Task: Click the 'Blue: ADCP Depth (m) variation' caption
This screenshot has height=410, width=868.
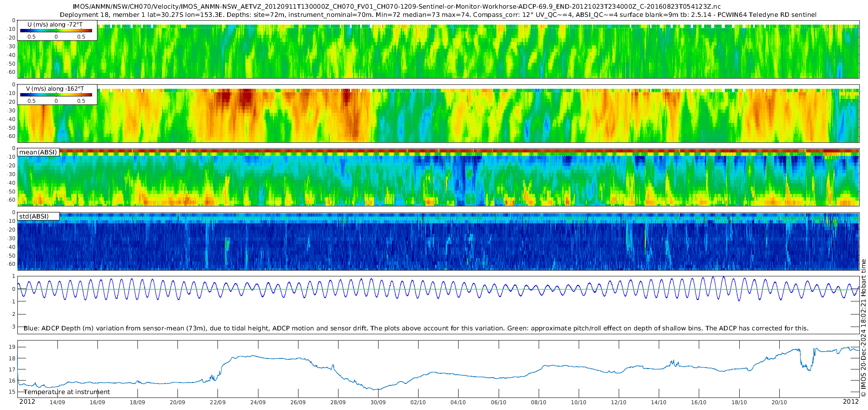Action: (x=416, y=328)
